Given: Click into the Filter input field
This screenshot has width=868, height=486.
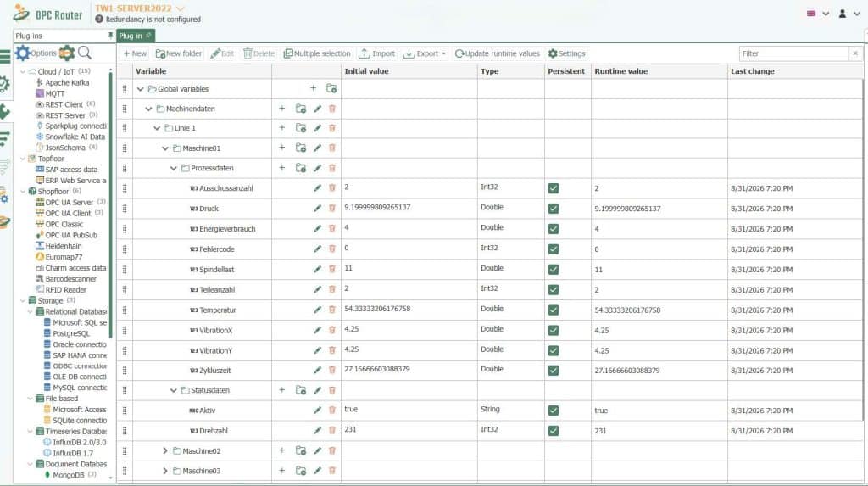Looking at the screenshot, I should 793,53.
